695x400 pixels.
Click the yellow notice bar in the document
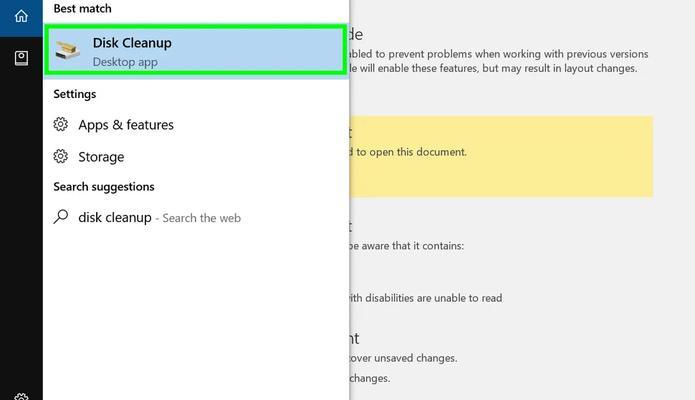501,157
